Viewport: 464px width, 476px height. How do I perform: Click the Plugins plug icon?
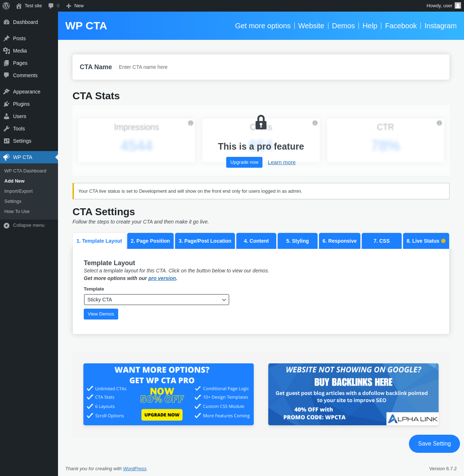7,104
